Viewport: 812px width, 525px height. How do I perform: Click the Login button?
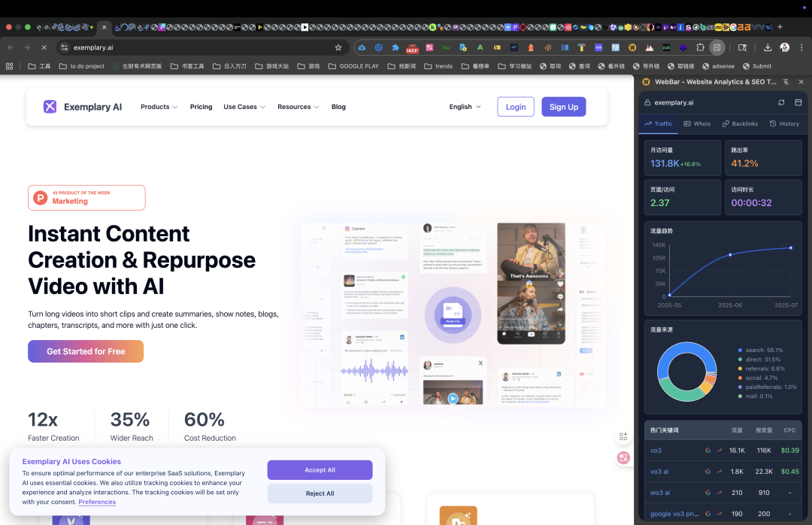516,107
